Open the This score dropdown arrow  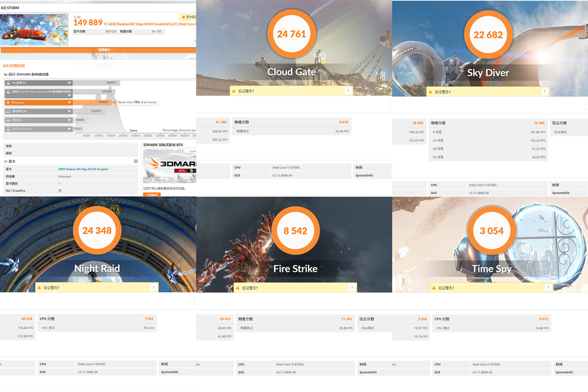pos(69,102)
